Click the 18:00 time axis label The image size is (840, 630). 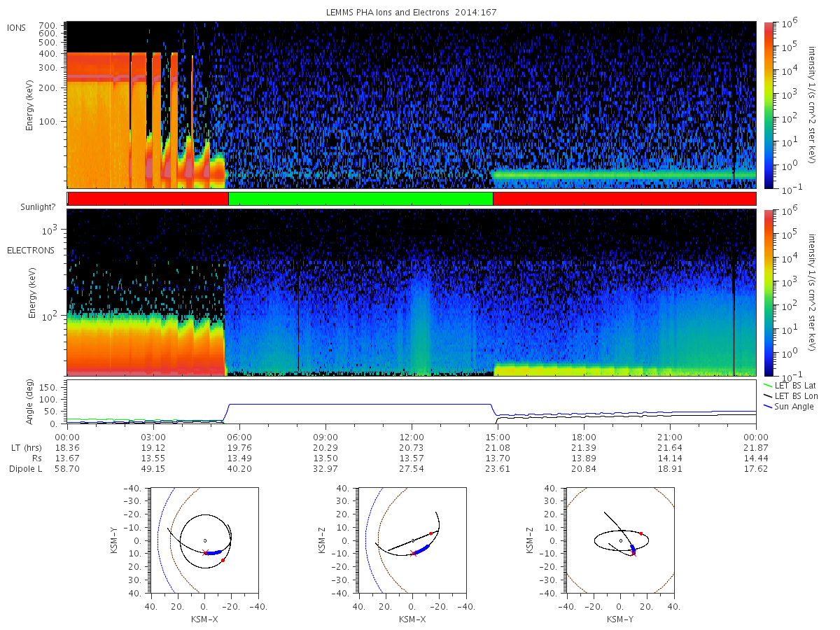584,437
